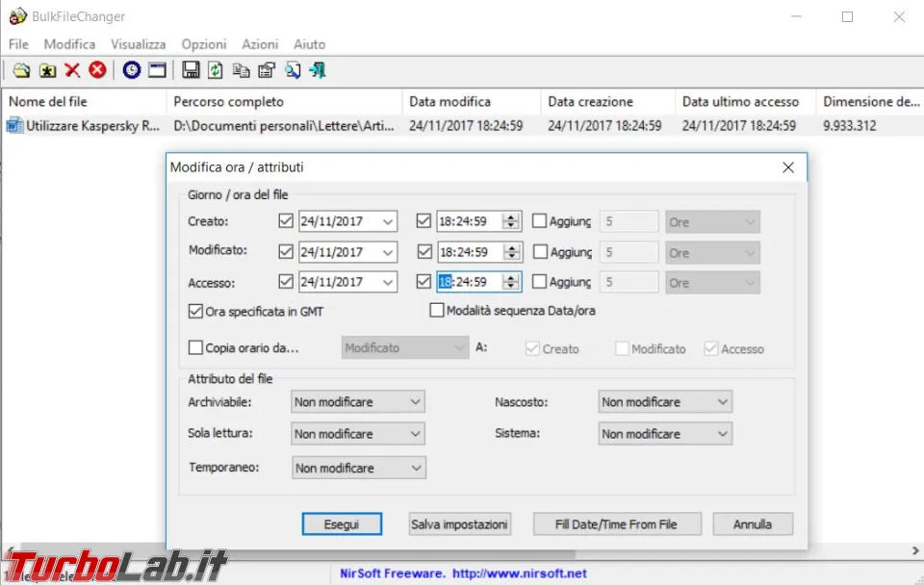Open file properties from the toolbar icon
This screenshot has width=924, height=585.
coord(267,70)
